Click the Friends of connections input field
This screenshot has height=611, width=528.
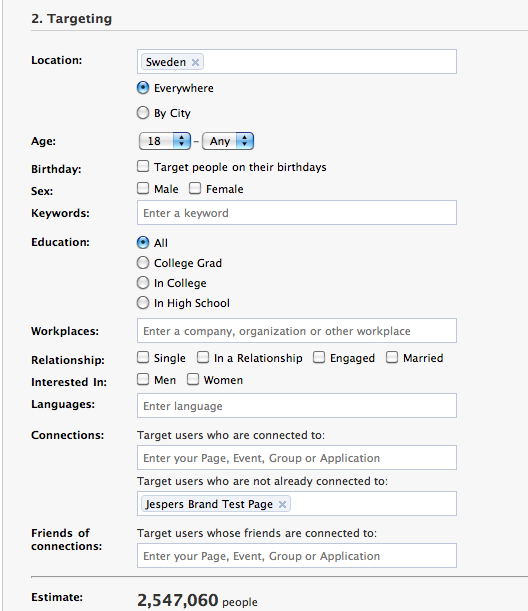(x=297, y=556)
